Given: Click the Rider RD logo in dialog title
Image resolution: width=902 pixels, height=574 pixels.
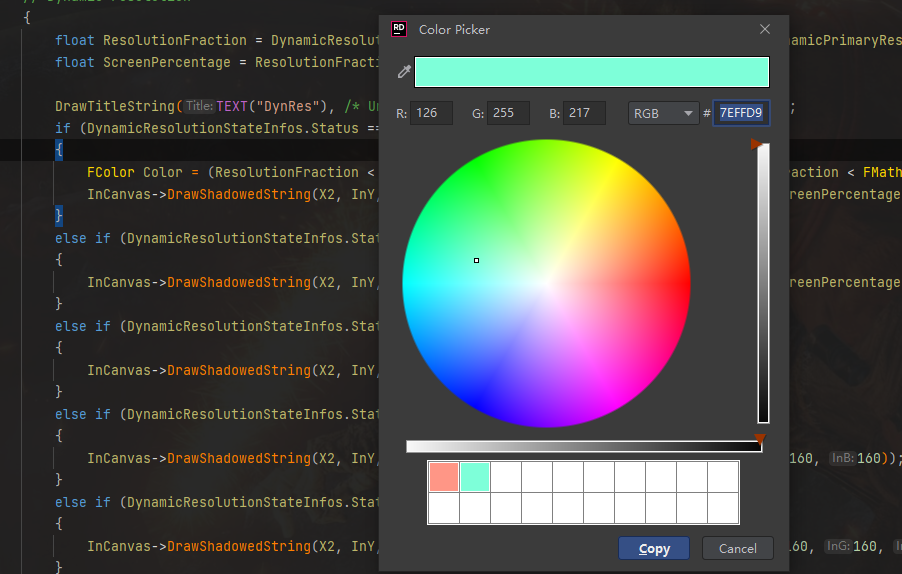Looking at the screenshot, I should coord(399,29).
